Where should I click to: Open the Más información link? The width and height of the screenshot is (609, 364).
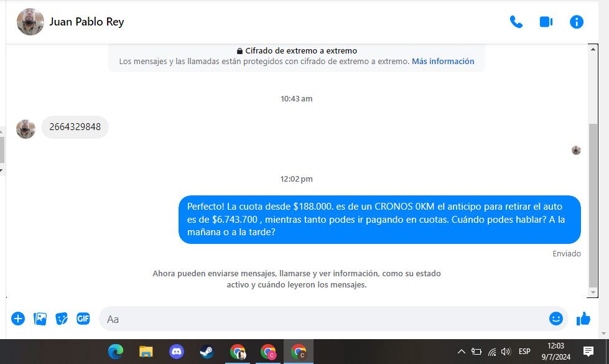443,62
